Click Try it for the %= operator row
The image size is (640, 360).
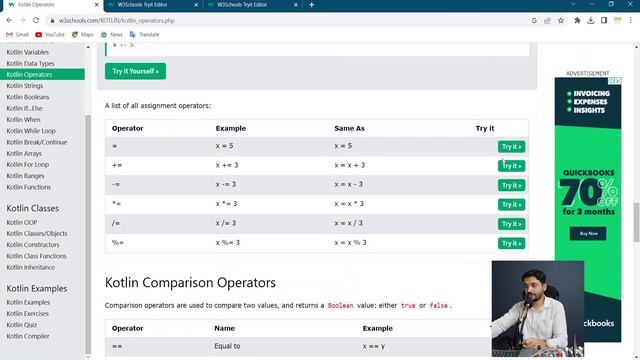pyautogui.click(x=511, y=243)
